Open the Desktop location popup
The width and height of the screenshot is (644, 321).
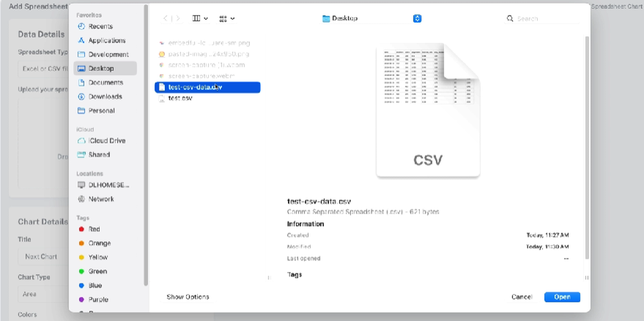pos(372,19)
